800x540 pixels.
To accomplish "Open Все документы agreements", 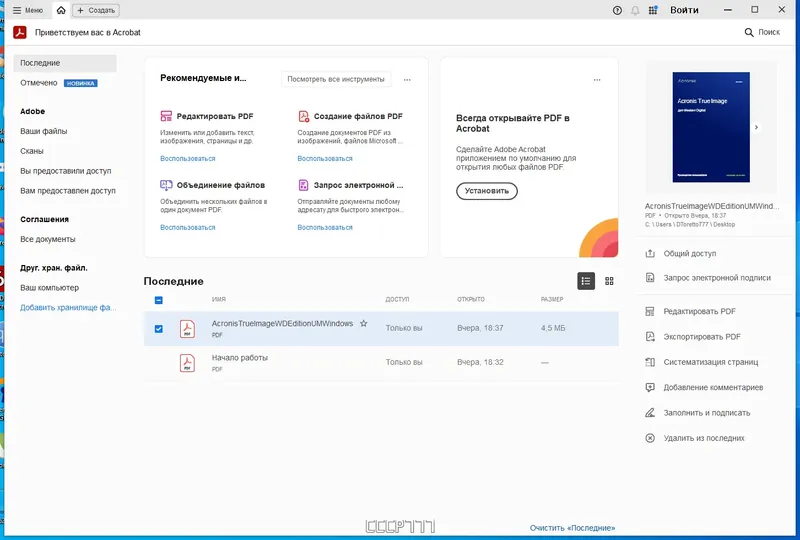I will 48,239.
